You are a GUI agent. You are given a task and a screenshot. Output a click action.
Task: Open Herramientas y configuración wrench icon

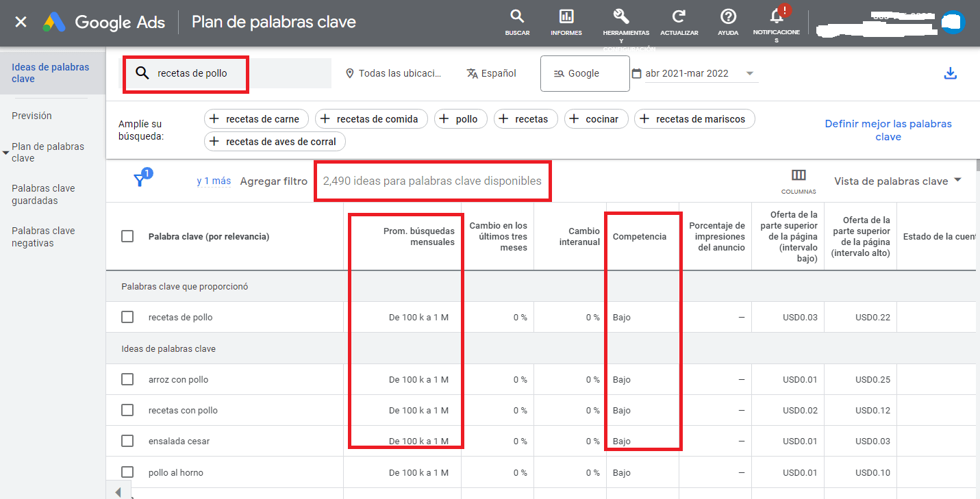pyautogui.click(x=621, y=16)
